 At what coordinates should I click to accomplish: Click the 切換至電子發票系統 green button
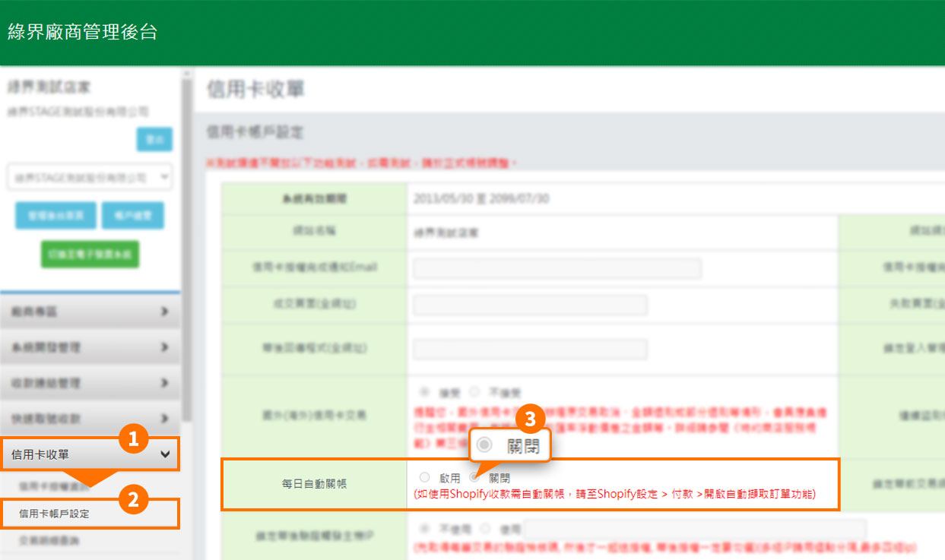pyautogui.click(x=90, y=255)
